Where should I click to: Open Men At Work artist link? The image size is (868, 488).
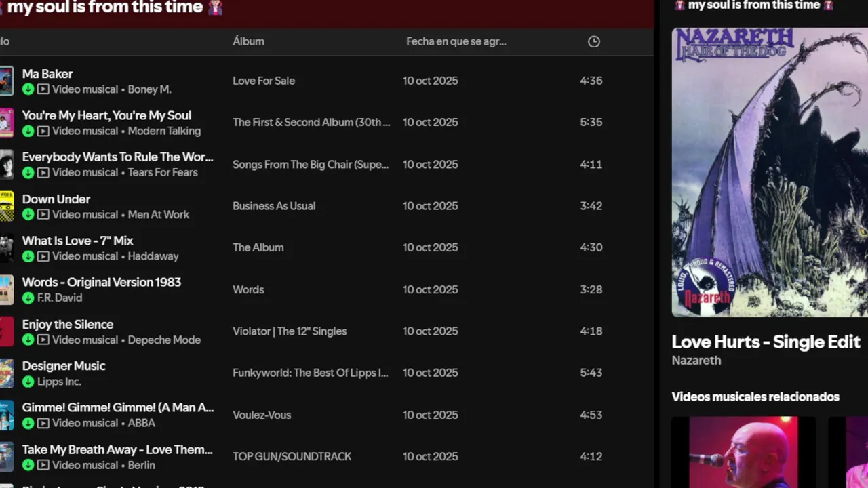tap(159, 214)
